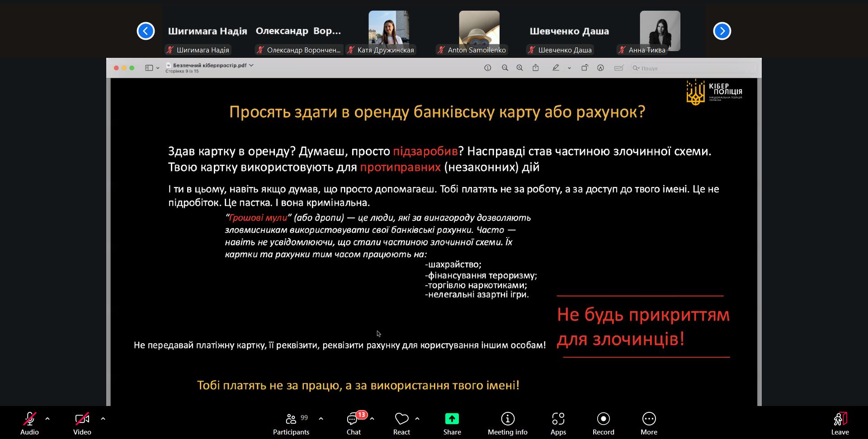Expand the Participants options chevron
Image resolution: width=868 pixels, height=439 pixels.
click(x=321, y=419)
